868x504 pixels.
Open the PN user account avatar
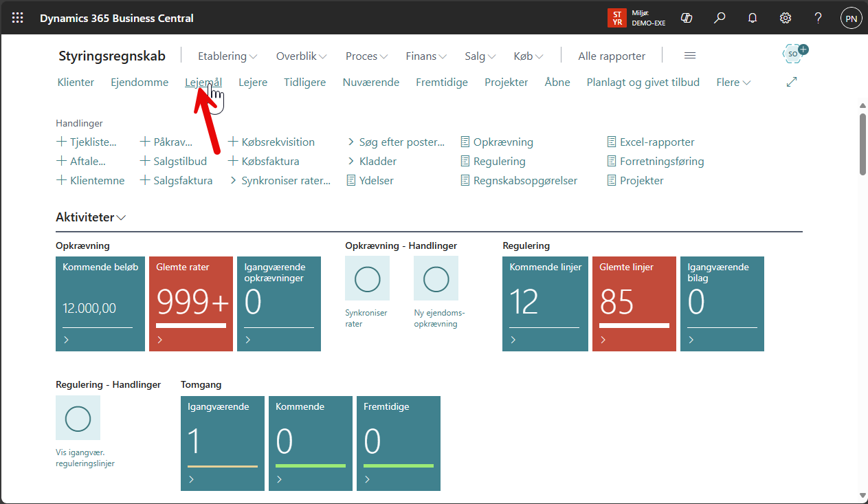(x=851, y=19)
